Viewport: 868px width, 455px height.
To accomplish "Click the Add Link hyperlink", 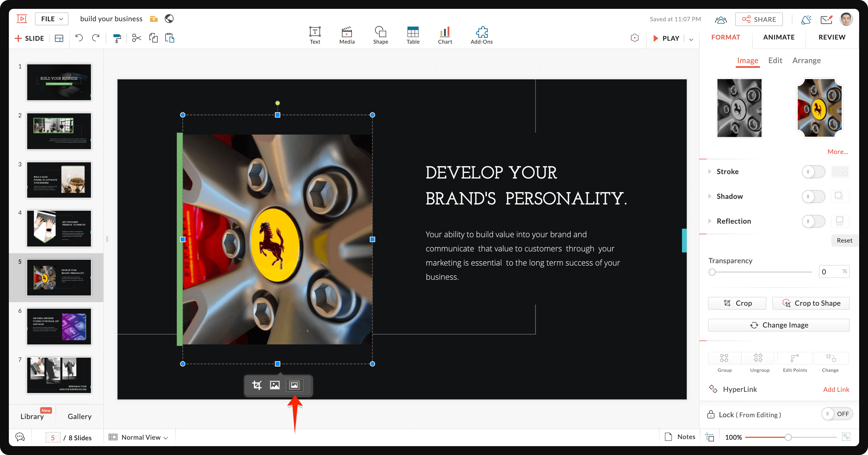I will coord(836,390).
